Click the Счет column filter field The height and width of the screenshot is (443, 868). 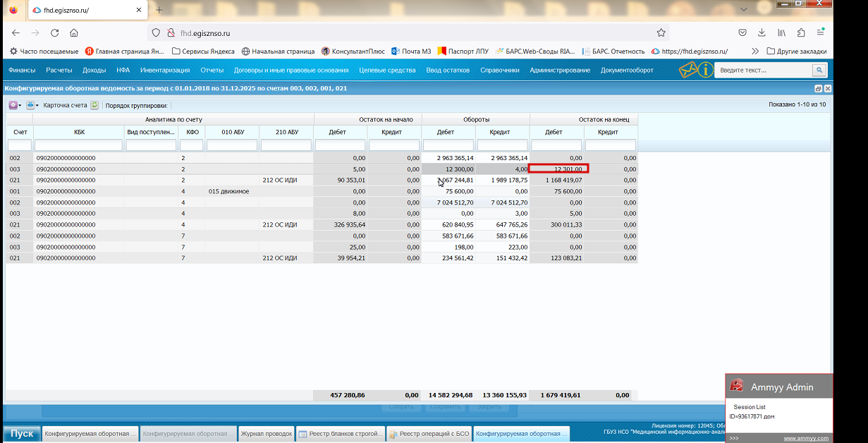[x=20, y=145]
